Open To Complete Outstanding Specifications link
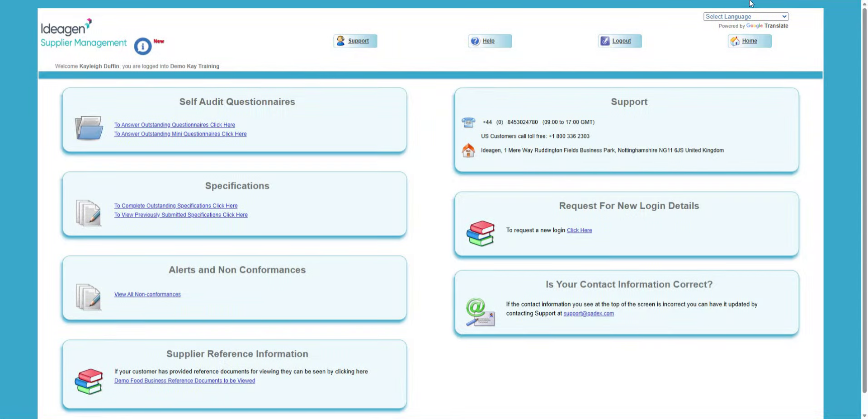 [x=176, y=206]
